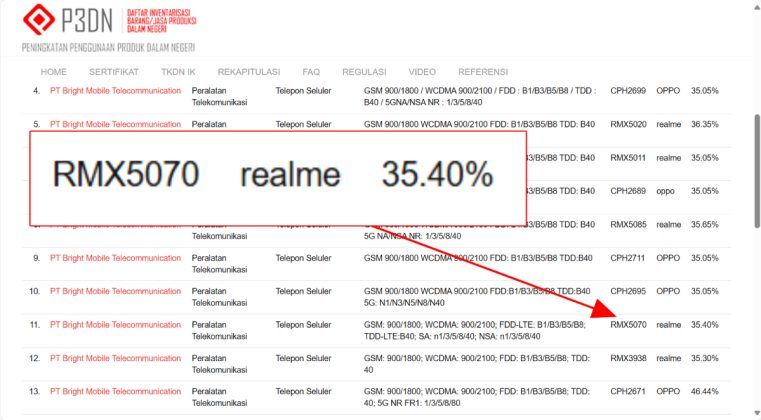Click 'OPPO' brand in CPH2671 row
This screenshot has height=420, width=761.
668,391
